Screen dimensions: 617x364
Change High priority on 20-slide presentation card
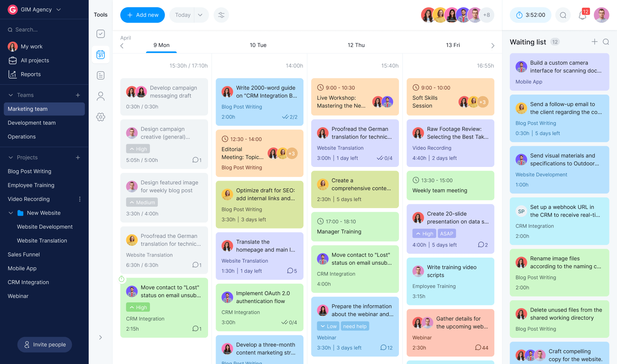point(424,234)
